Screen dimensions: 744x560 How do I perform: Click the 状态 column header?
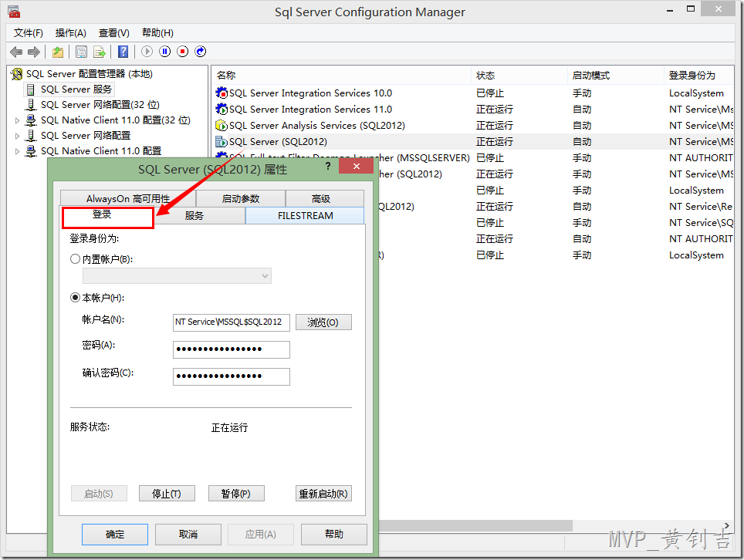click(519, 75)
